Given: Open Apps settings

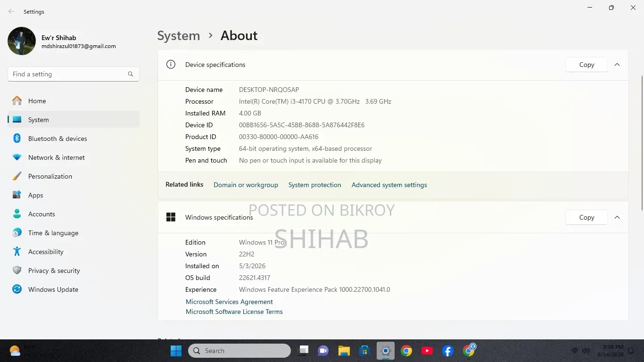Looking at the screenshot, I should click(x=74, y=195).
